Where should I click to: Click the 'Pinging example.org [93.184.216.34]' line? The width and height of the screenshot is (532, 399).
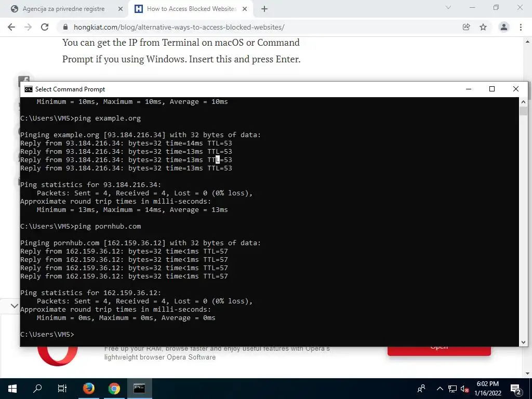pyautogui.click(x=140, y=135)
